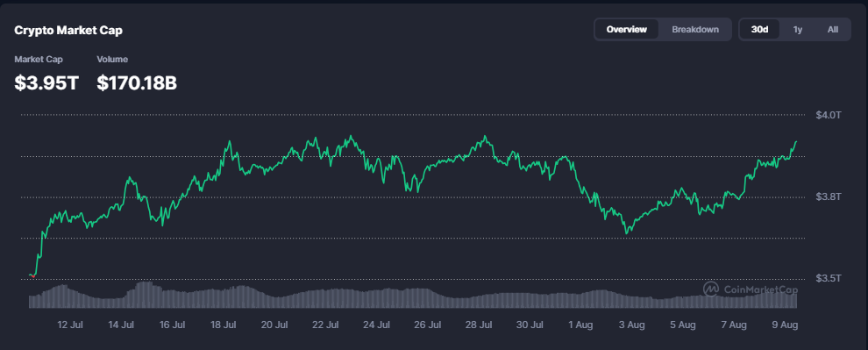The width and height of the screenshot is (868, 350).
Task: Click the 5 Aug date label
Action: point(682,325)
